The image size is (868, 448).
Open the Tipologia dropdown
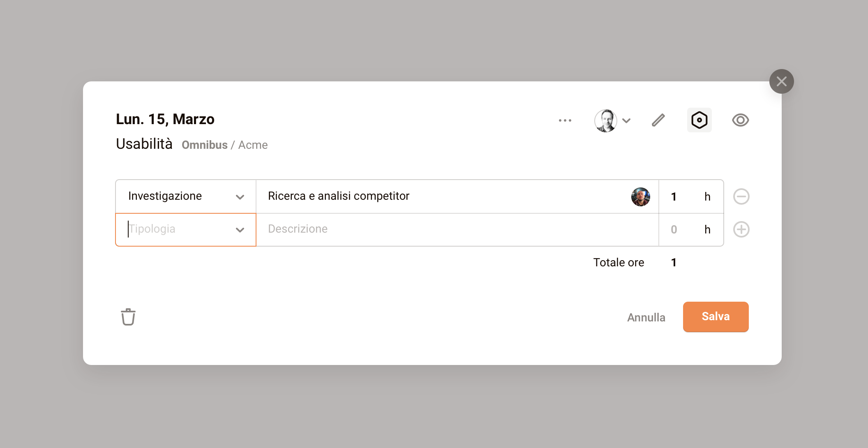coord(240,230)
